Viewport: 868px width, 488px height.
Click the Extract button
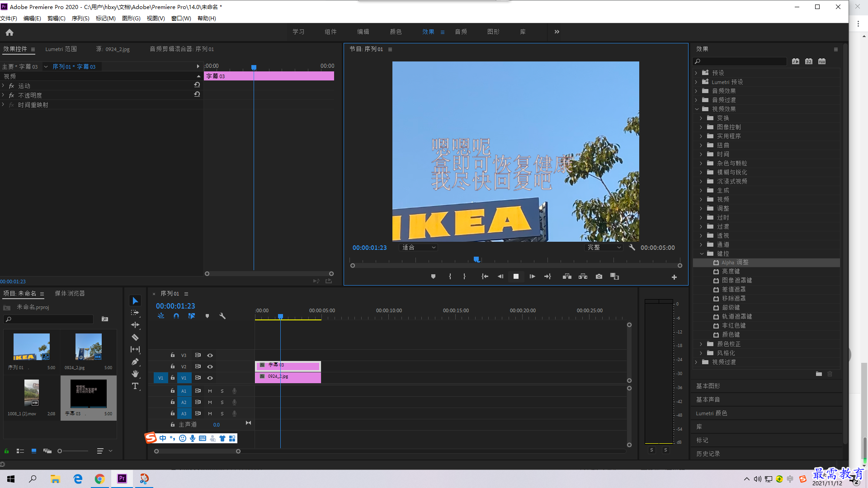tap(583, 277)
